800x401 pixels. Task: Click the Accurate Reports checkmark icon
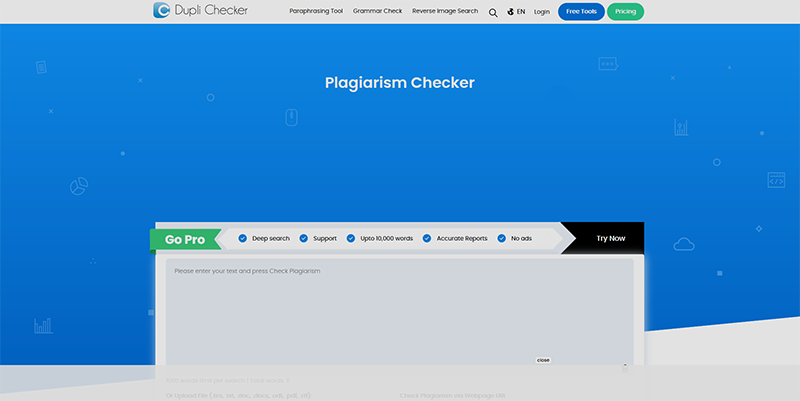pyautogui.click(x=427, y=239)
